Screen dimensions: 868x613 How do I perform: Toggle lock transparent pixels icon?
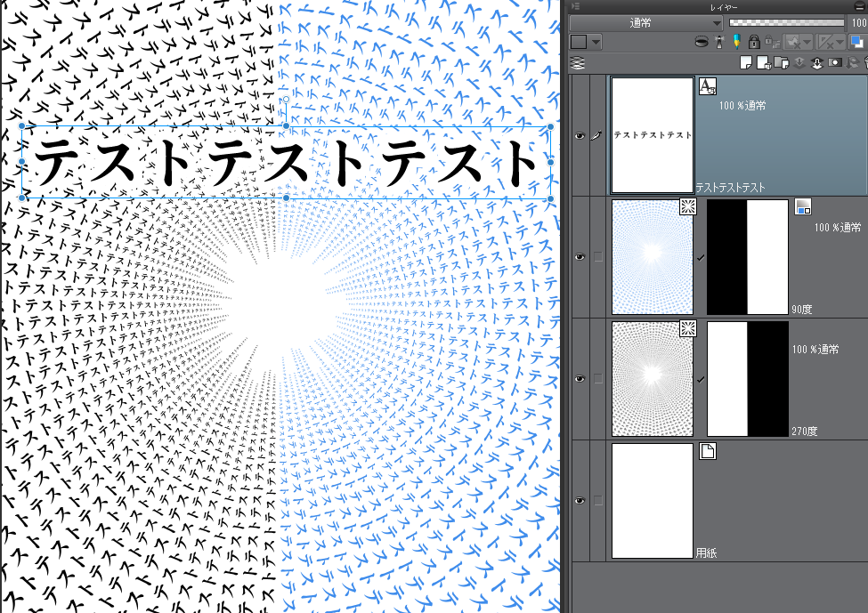[x=771, y=42]
